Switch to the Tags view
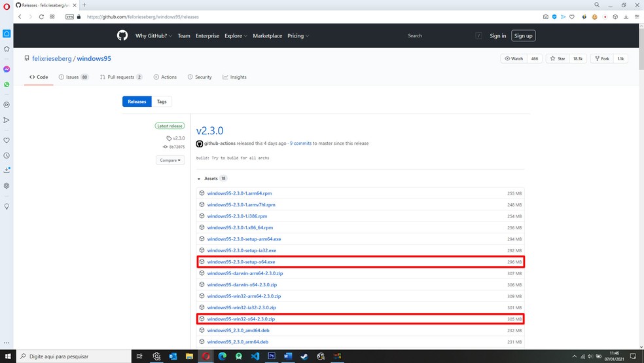This screenshot has height=363, width=644. click(x=162, y=102)
